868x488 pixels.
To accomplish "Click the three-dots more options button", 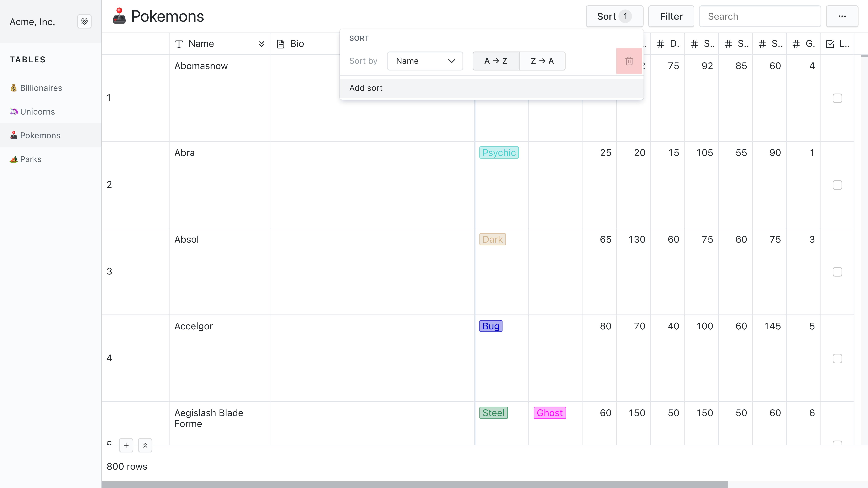I will 842,16.
